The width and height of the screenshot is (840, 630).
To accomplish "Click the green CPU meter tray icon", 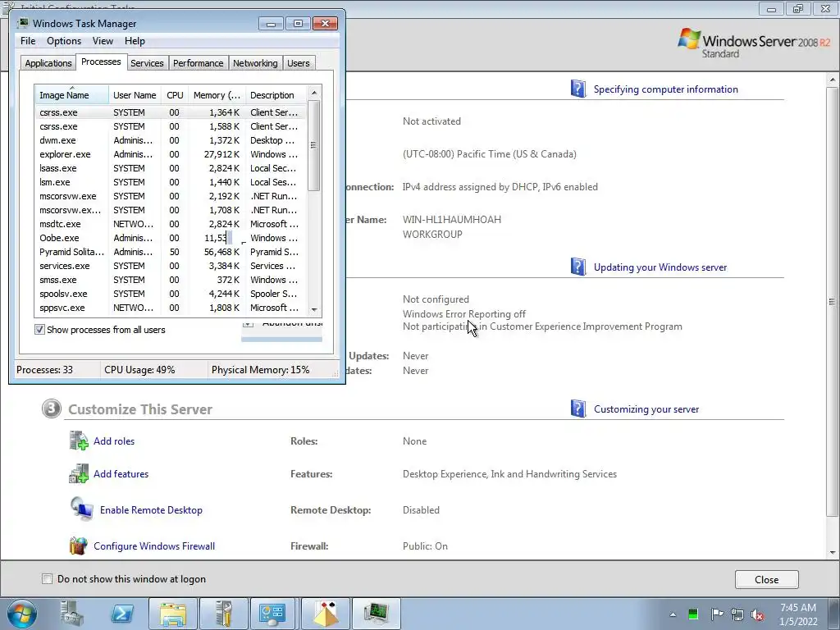I will pos(693,614).
